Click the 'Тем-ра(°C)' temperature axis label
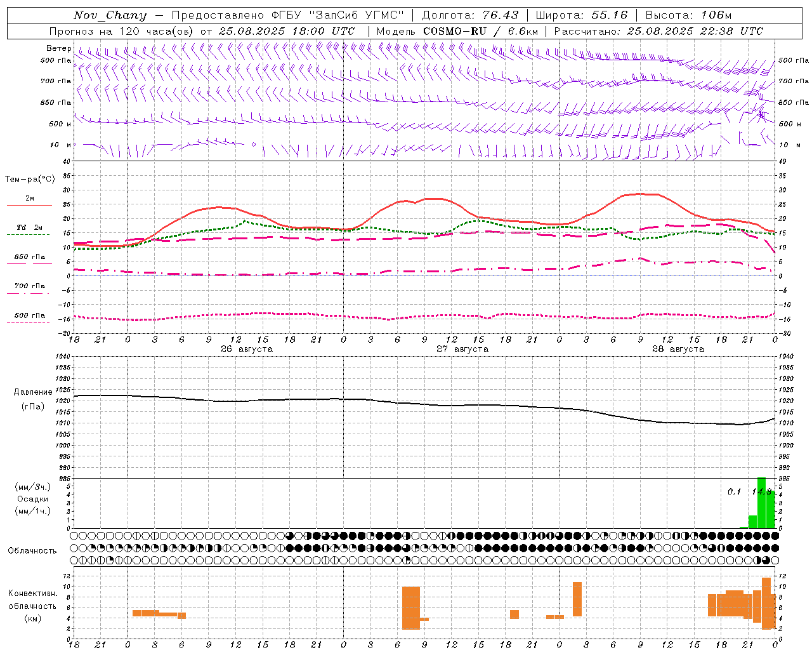812x650 pixels. (30, 180)
